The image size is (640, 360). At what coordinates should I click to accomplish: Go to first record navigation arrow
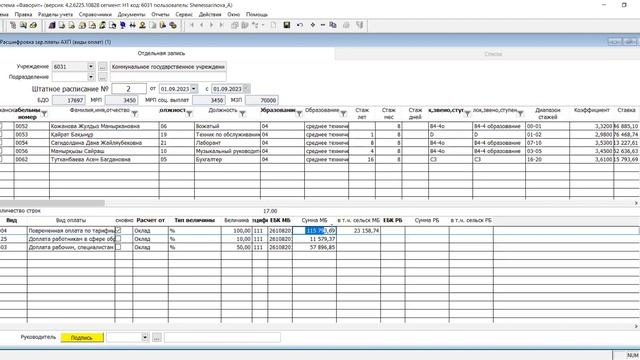[x=192, y=25]
